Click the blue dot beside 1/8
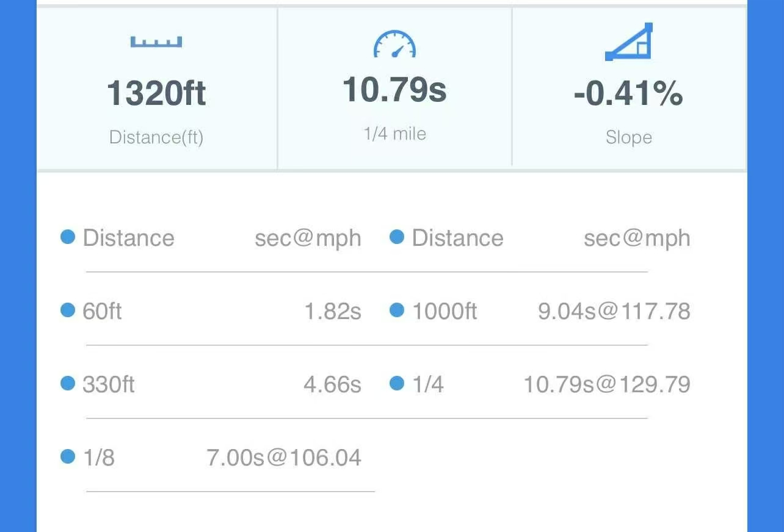This screenshot has height=532, width=784. tap(68, 457)
